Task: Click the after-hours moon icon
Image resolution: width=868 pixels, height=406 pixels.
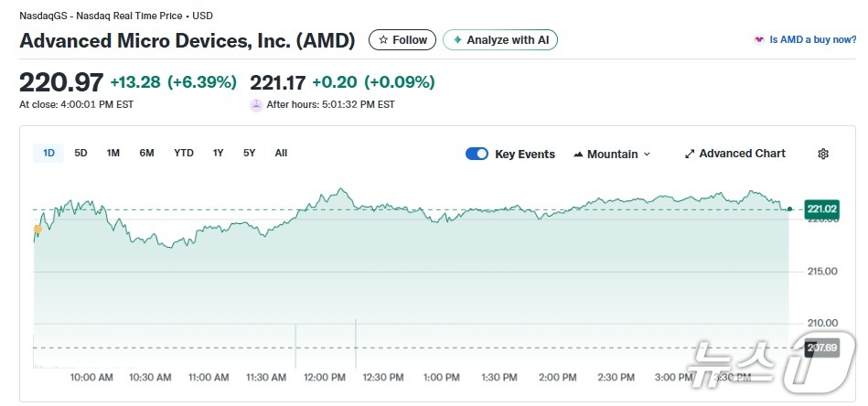Action: [256, 104]
